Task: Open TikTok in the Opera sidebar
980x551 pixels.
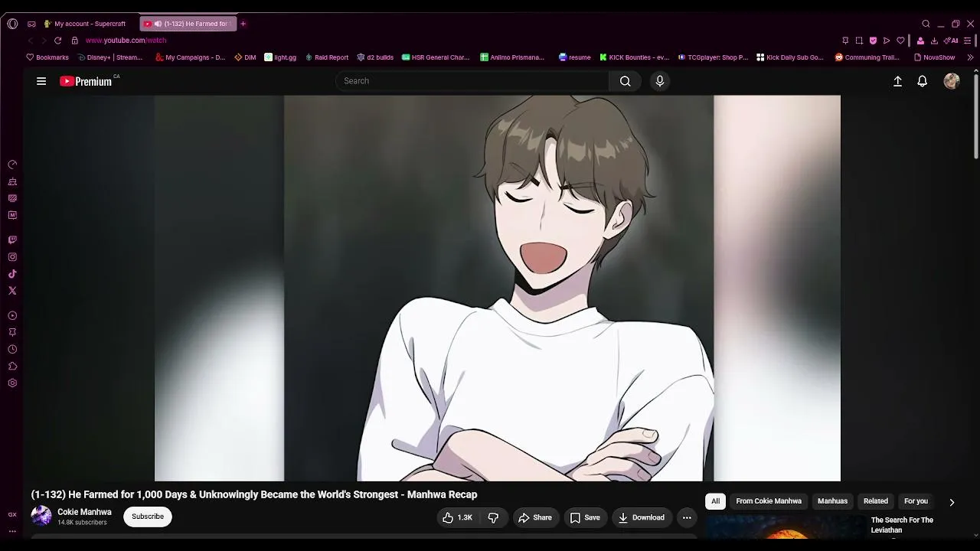Action: coord(12,274)
